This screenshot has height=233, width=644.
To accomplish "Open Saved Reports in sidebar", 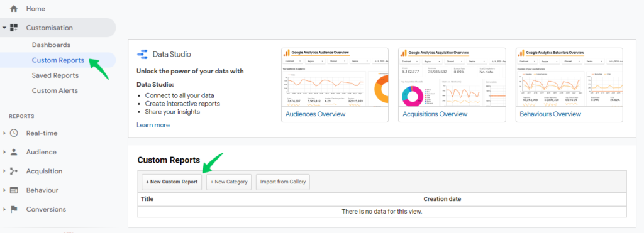I will 55,75.
